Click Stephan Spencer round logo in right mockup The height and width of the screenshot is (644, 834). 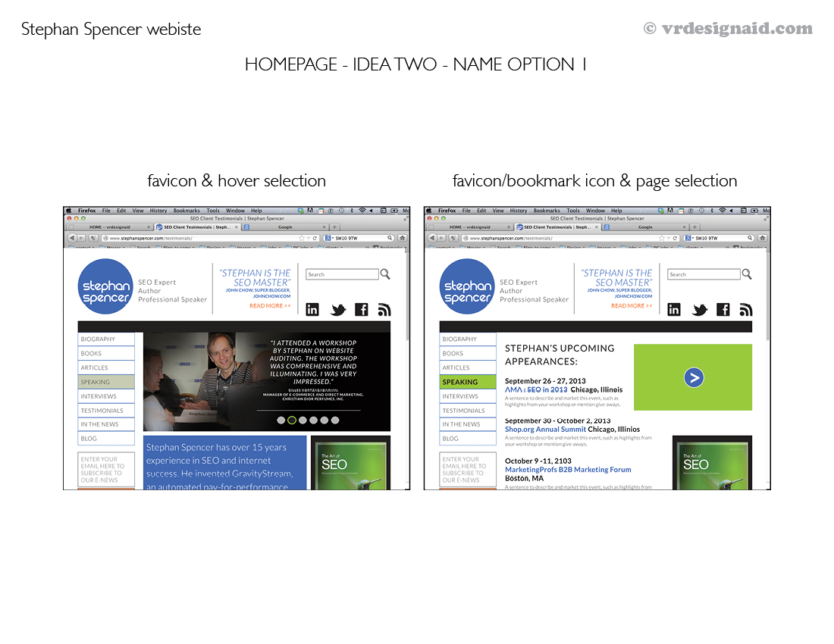coord(467,286)
